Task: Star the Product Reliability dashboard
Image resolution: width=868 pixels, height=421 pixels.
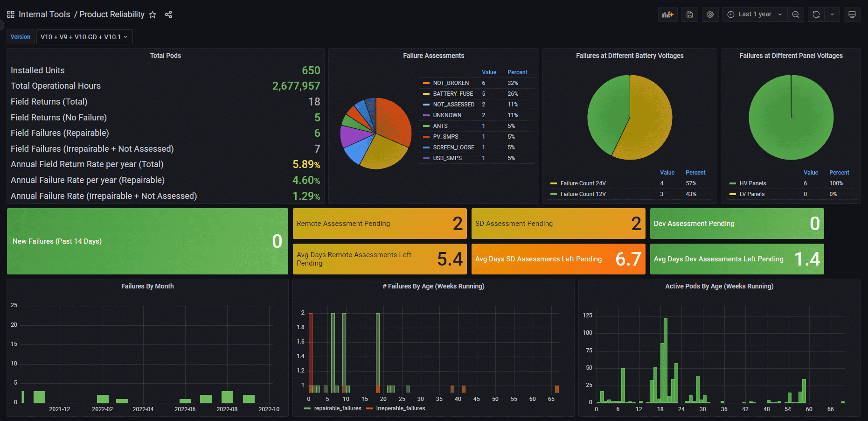Action: (x=153, y=14)
